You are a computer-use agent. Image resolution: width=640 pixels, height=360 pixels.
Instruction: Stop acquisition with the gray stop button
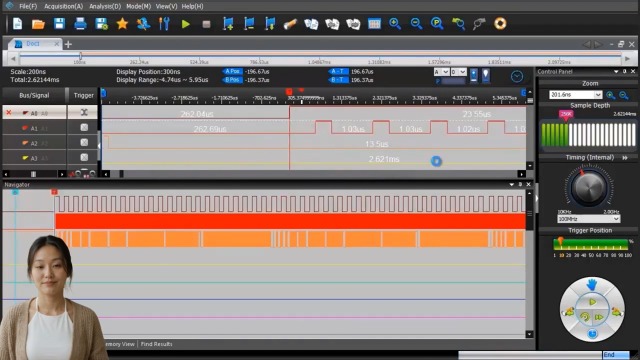coord(207,24)
